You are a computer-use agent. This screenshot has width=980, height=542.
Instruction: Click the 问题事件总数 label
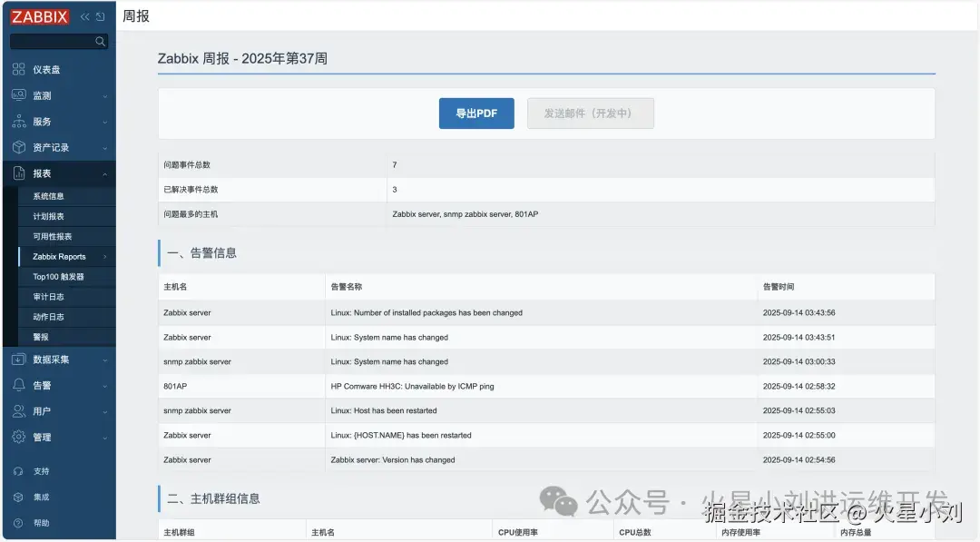(x=187, y=165)
